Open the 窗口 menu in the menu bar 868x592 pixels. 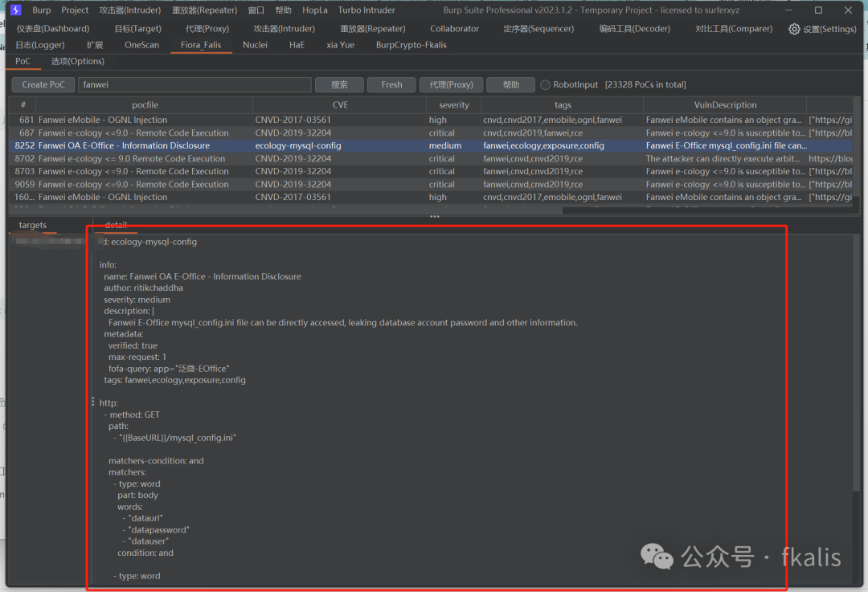(x=256, y=10)
